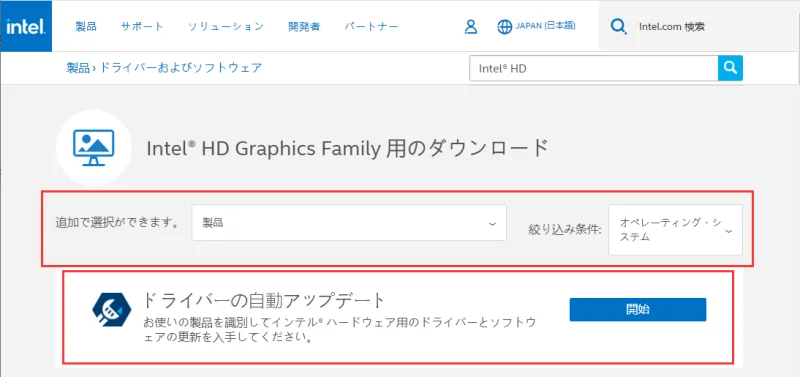Click the Intel.com 検索 field
The width and height of the screenshot is (800, 377).
pyautogui.click(x=671, y=27)
